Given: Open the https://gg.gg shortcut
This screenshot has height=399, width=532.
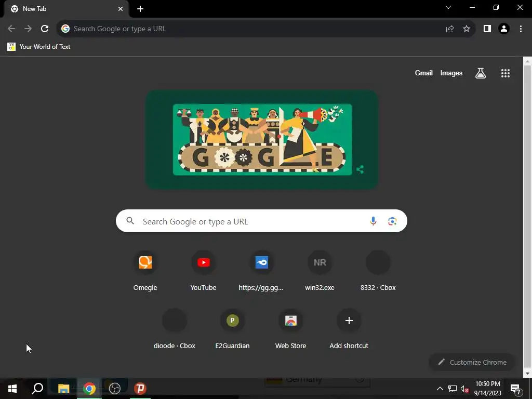Looking at the screenshot, I should (x=261, y=271).
